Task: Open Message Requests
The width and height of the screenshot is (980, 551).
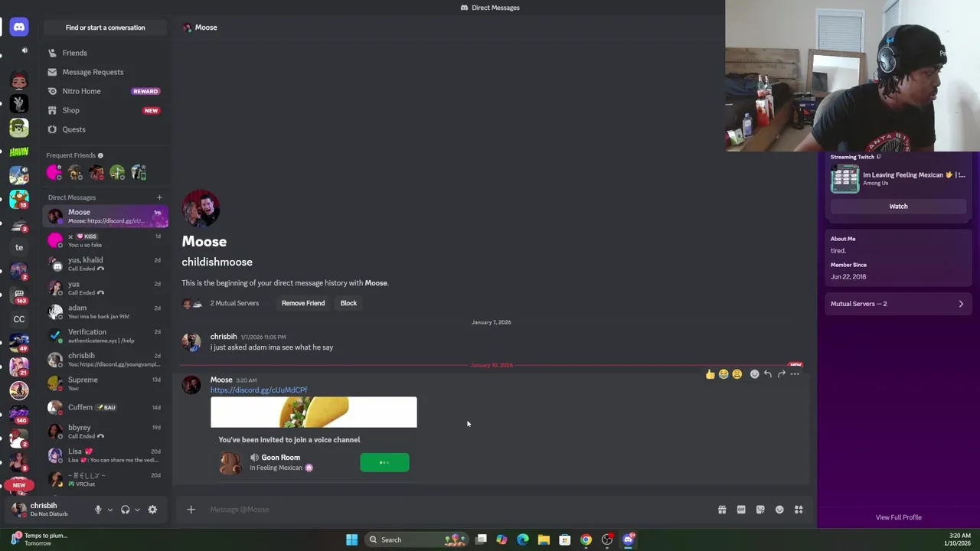Action: (106, 72)
